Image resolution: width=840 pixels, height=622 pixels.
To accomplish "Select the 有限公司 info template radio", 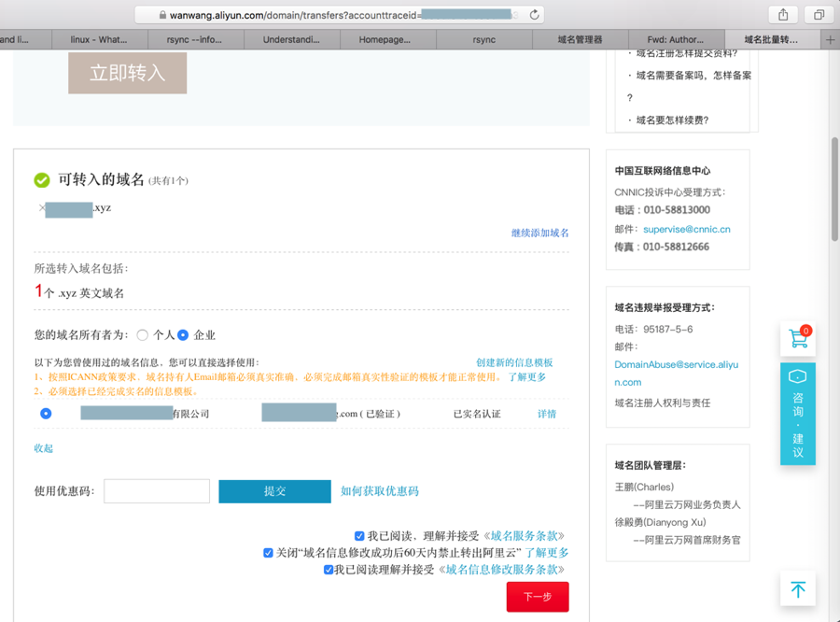I will [46, 414].
